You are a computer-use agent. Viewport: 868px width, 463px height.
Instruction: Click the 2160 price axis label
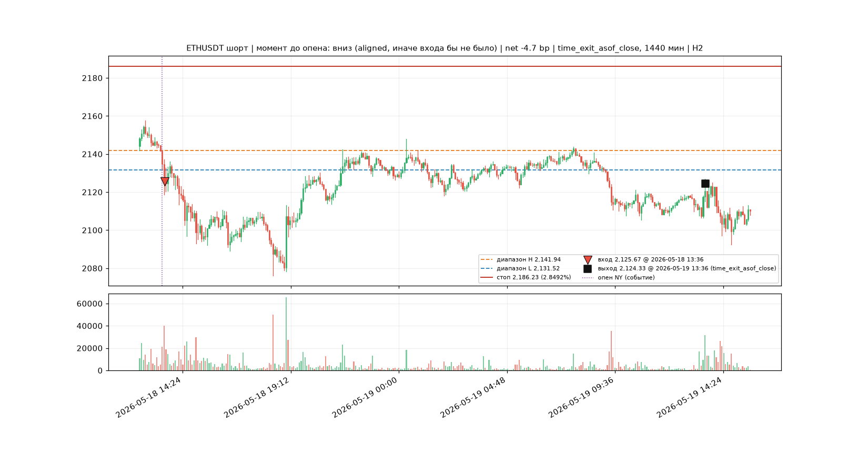tap(92, 116)
